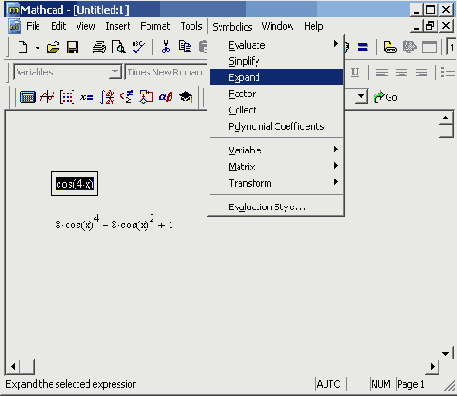Click the Insert Component icon
457x396 pixels.
click(410, 47)
